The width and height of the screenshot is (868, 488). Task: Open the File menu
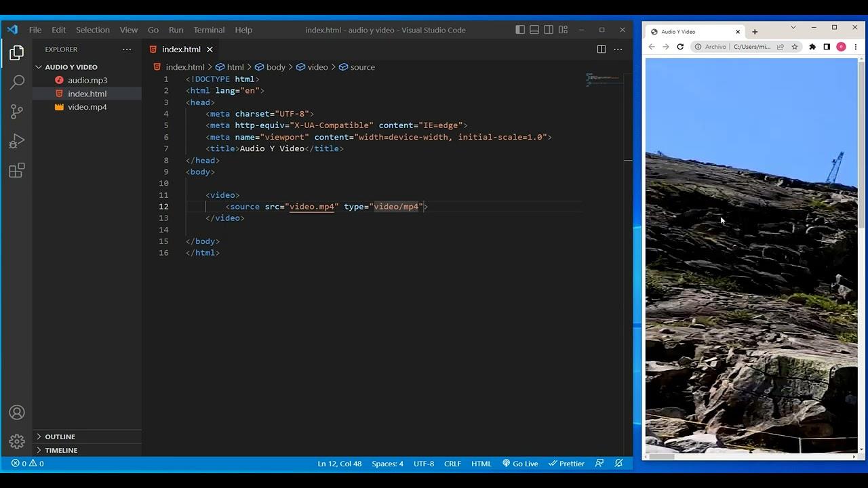click(x=35, y=30)
